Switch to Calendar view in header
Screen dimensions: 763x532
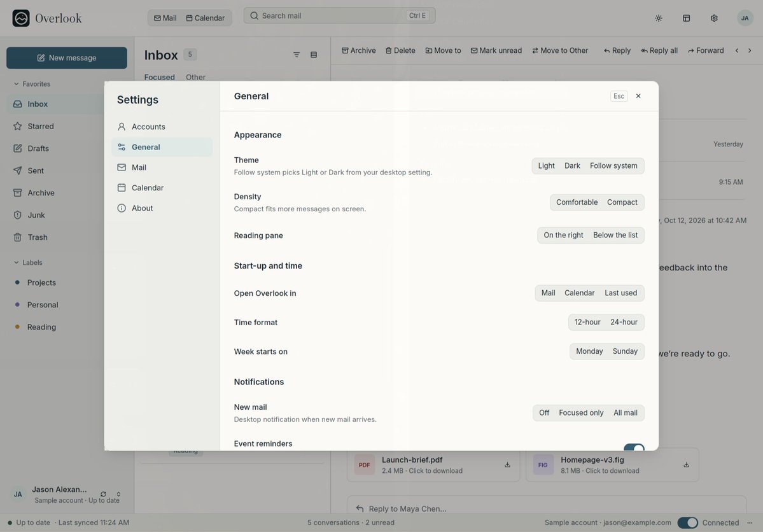pos(205,18)
